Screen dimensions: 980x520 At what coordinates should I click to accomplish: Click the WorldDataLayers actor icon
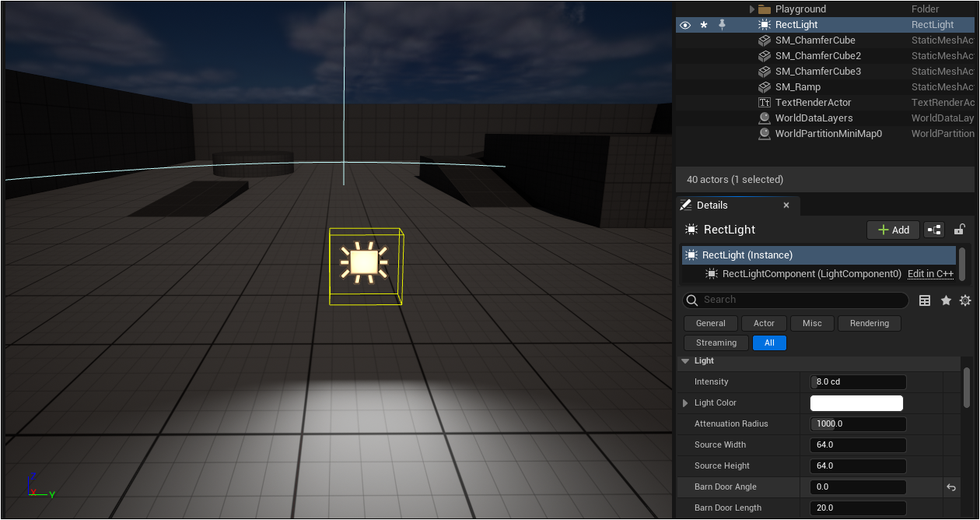[x=765, y=118]
